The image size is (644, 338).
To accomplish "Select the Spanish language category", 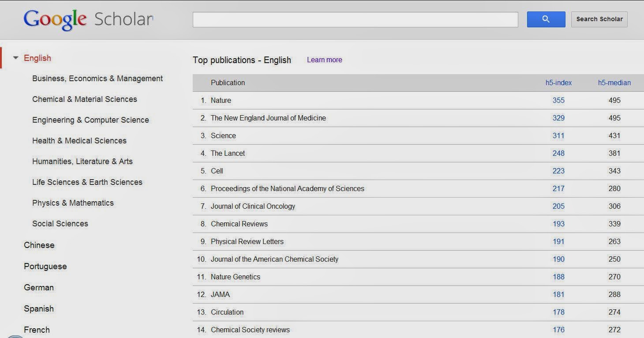I will click(x=39, y=308).
